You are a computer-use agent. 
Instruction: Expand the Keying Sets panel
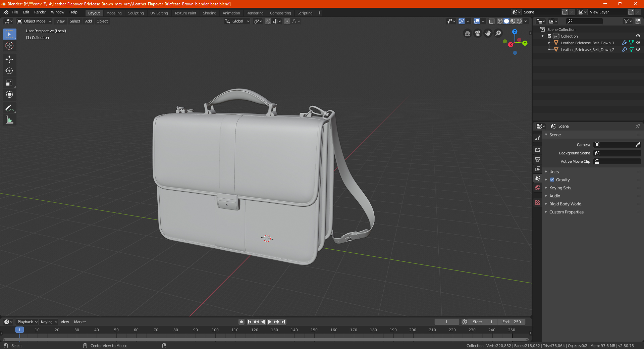pos(560,188)
